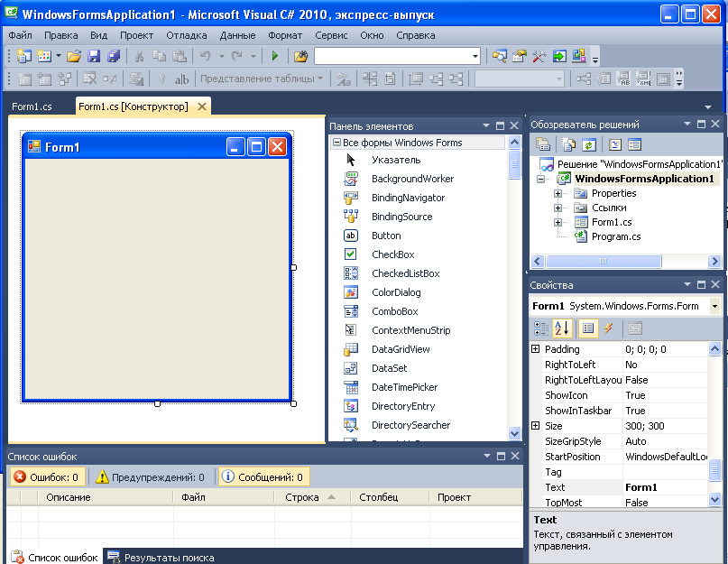728x564 pixels.
Task: Toggle the Предупреждений: 0 warnings filter
Action: coord(150,477)
